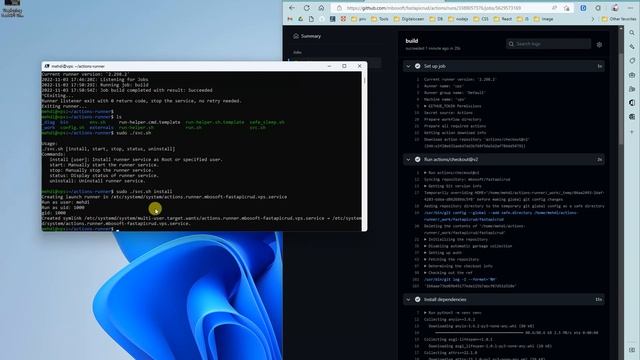Click the build job title
Screen dimensions: 640x360
click(x=411, y=41)
